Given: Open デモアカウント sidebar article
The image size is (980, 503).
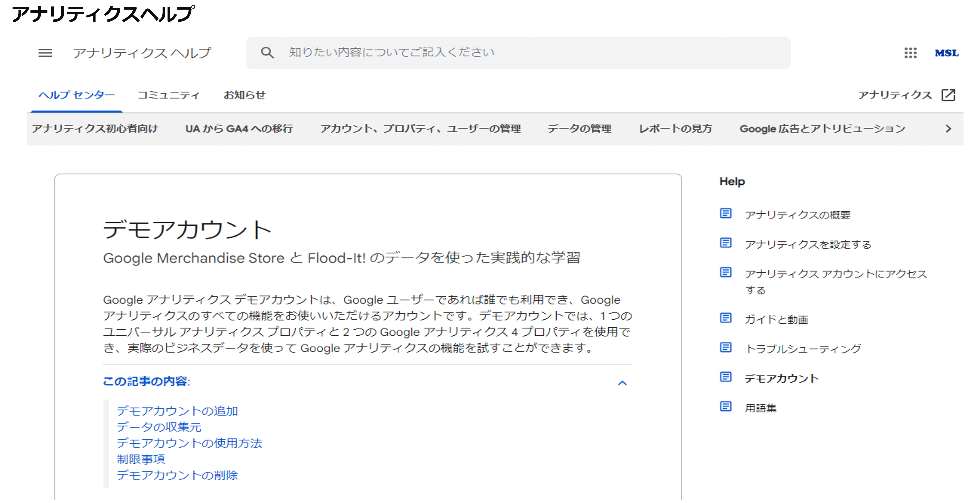Looking at the screenshot, I should (x=781, y=378).
